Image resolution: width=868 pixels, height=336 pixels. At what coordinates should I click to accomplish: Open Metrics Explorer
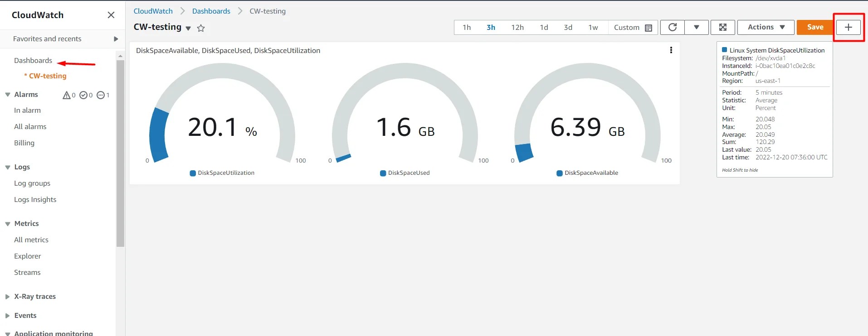pyautogui.click(x=27, y=256)
